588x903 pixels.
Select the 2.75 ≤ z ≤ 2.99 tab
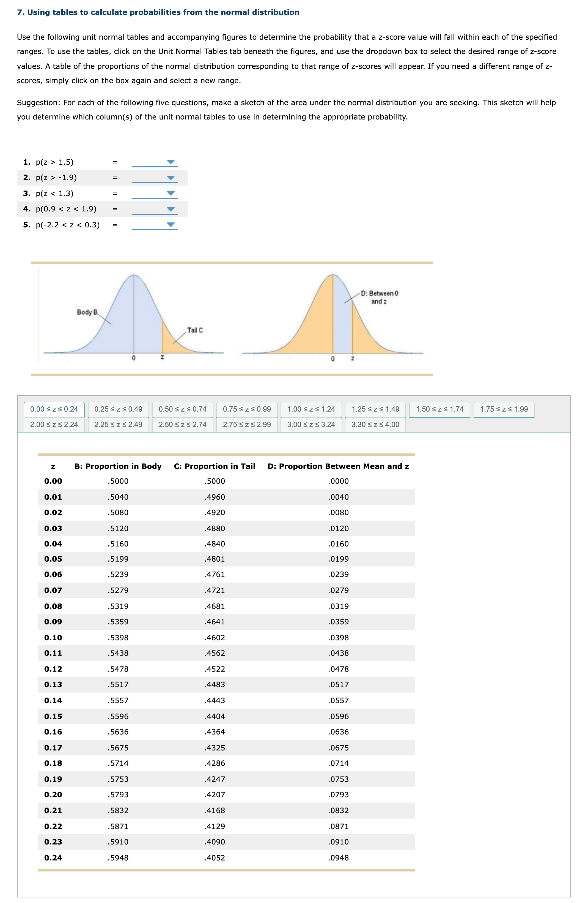(x=247, y=425)
